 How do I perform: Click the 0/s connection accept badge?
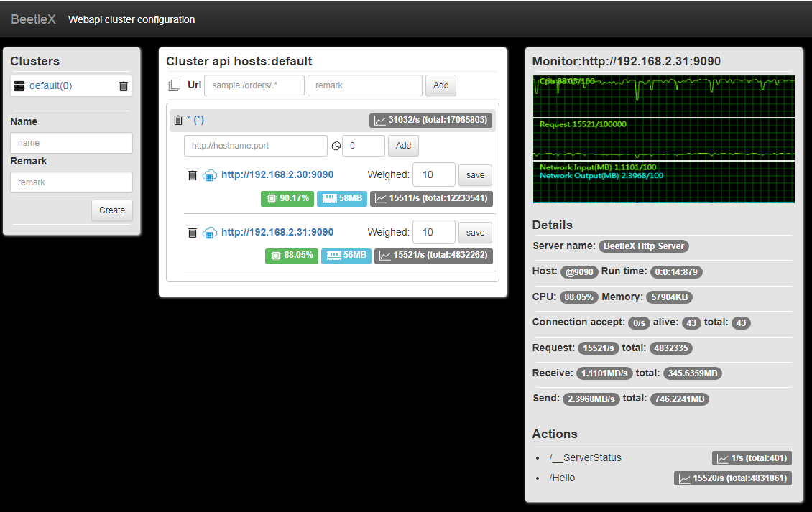[639, 323]
